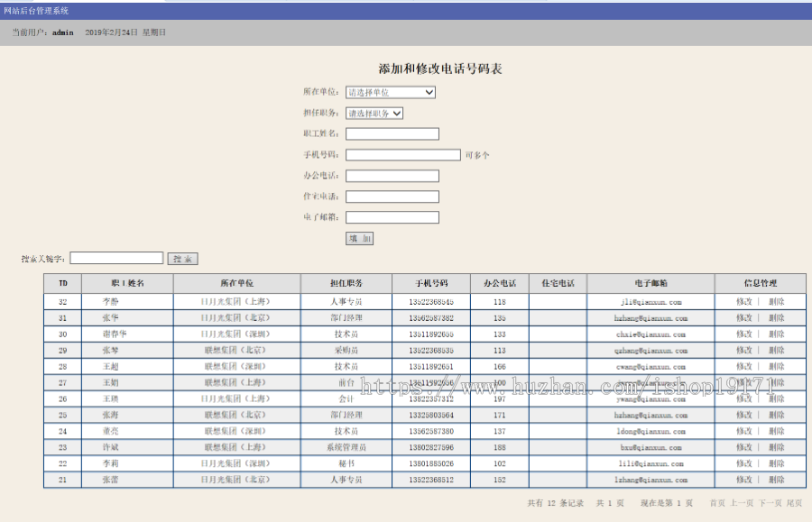Go to 上一页 previous page
812x522 pixels.
coord(740,504)
